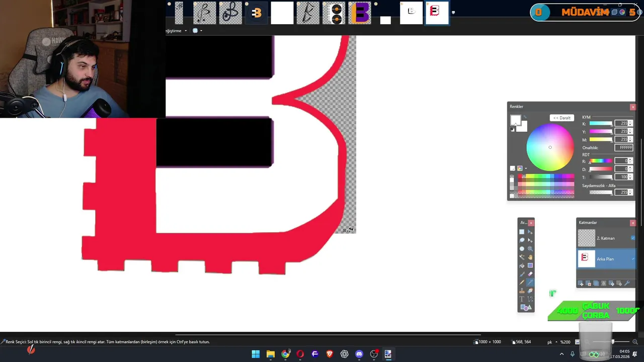The height and width of the screenshot is (362, 644).
Task: Click inside the color wheel
Action: coord(550,147)
